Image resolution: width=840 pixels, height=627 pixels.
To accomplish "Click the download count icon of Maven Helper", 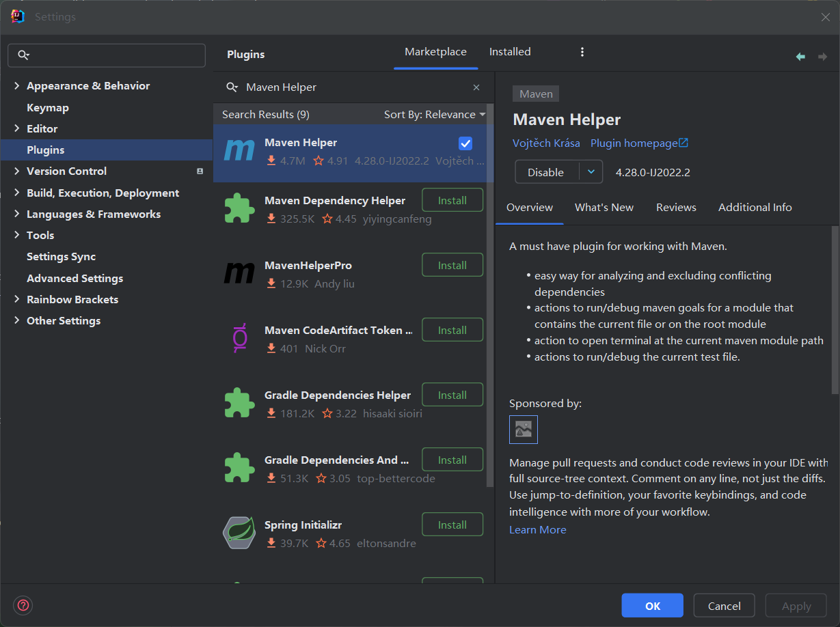I will (x=271, y=161).
